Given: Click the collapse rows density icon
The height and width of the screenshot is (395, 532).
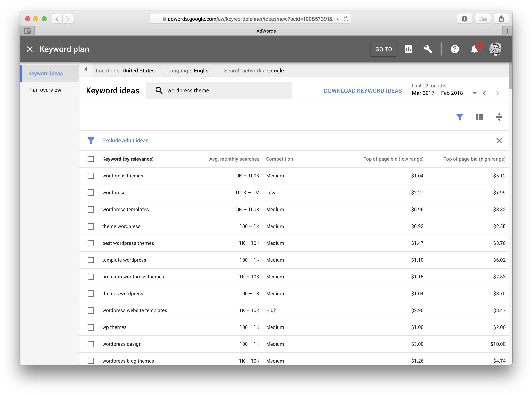Looking at the screenshot, I should tap(499, 117).
